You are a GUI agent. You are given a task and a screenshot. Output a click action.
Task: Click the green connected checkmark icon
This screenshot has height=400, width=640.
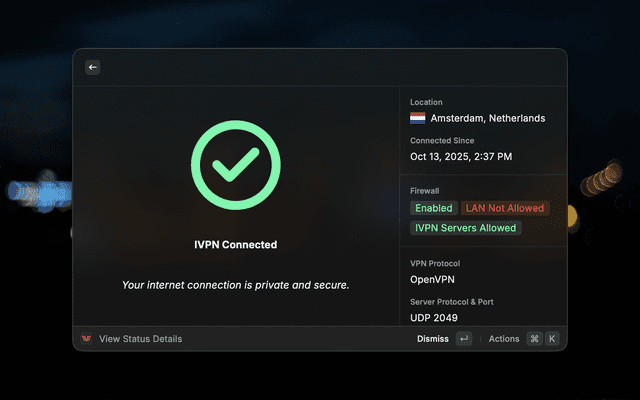235,165
